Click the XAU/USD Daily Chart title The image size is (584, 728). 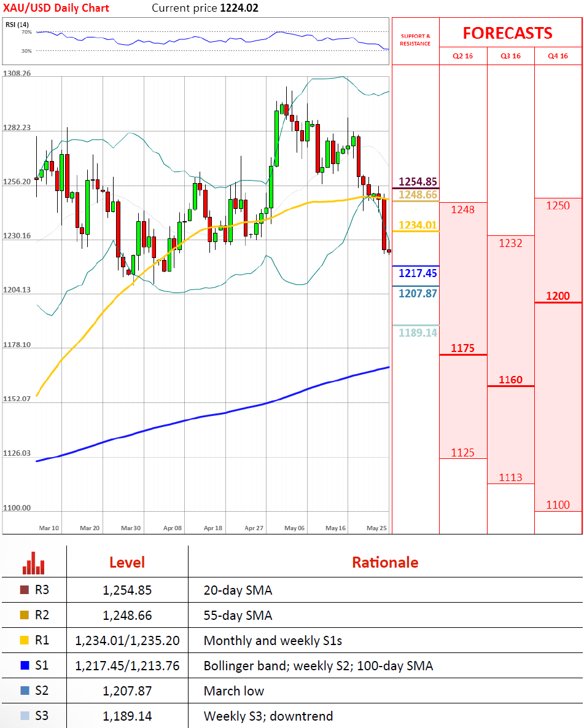[x=56, y=8]
